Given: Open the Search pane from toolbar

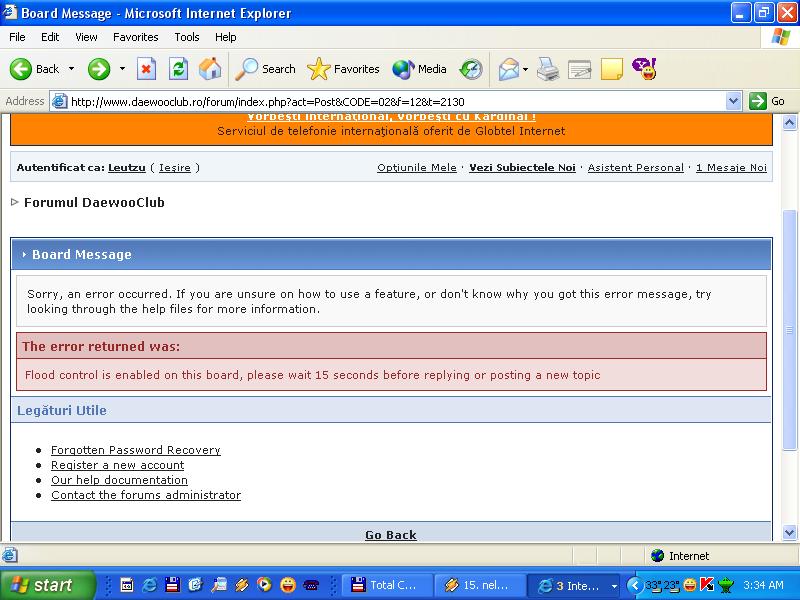Looking at the screenshot, I should 265,69.
